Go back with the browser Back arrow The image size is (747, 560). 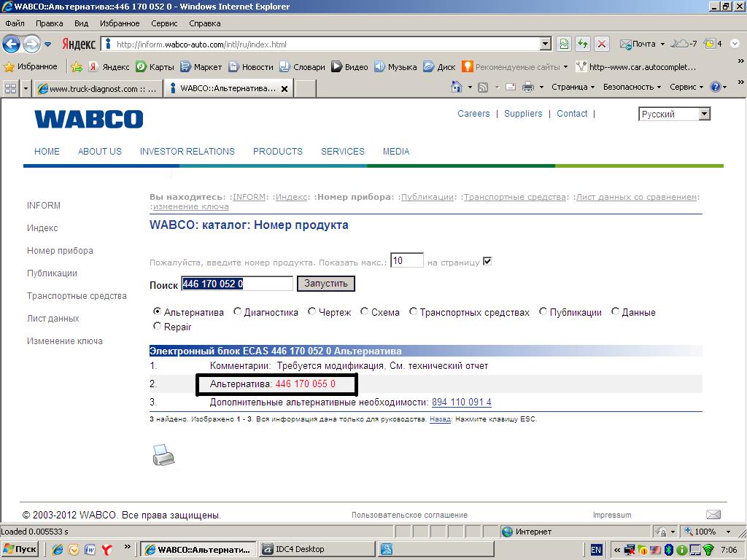coord(12,44)
